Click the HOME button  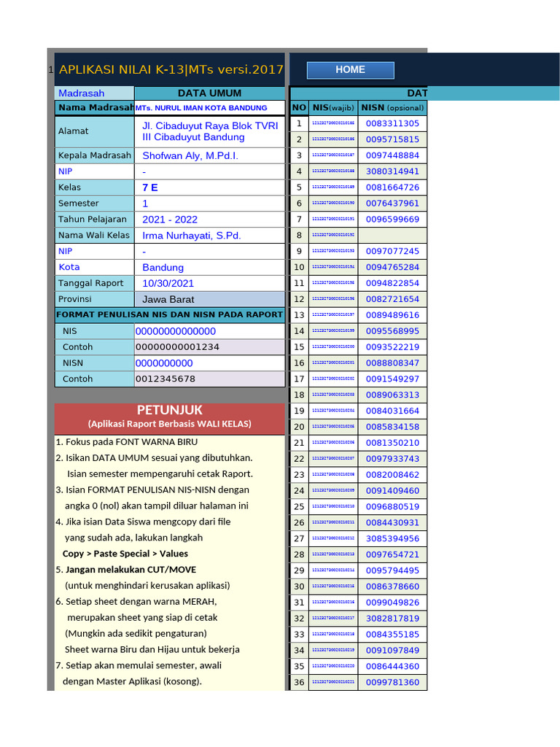(x=350, y=70)
